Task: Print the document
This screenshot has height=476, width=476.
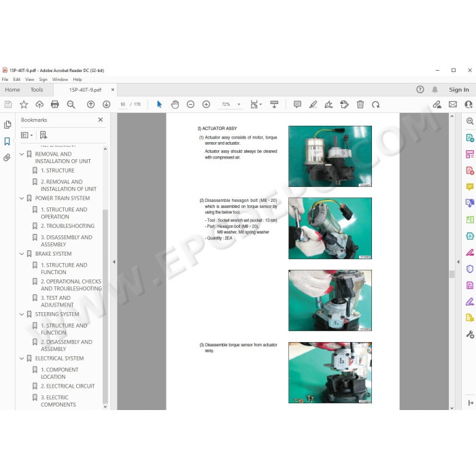Action: click(55, 105)
